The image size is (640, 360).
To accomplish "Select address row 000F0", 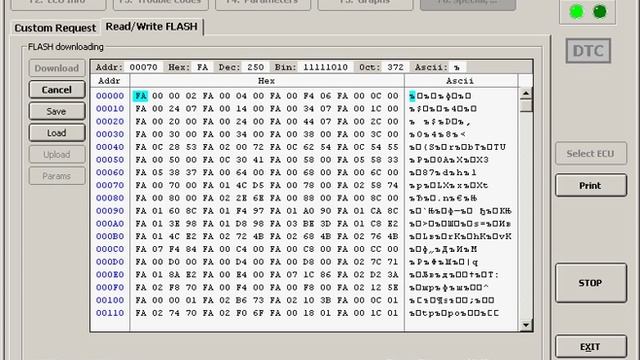I will click(x=110, y=287).
